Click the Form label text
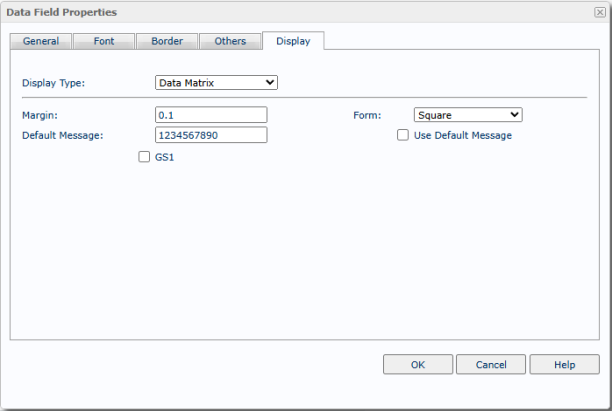This screenshot has width=612, height=411. click(x=367, y=115)
